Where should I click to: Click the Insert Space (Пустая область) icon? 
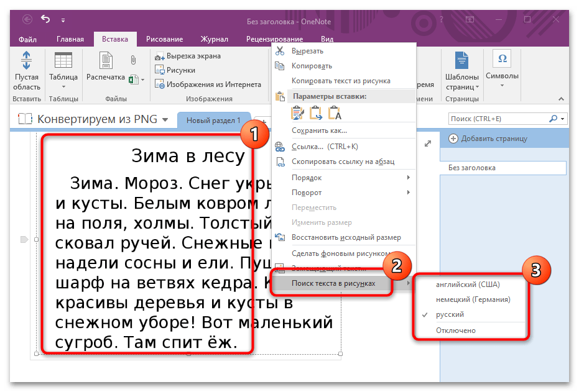click(27, 62)
